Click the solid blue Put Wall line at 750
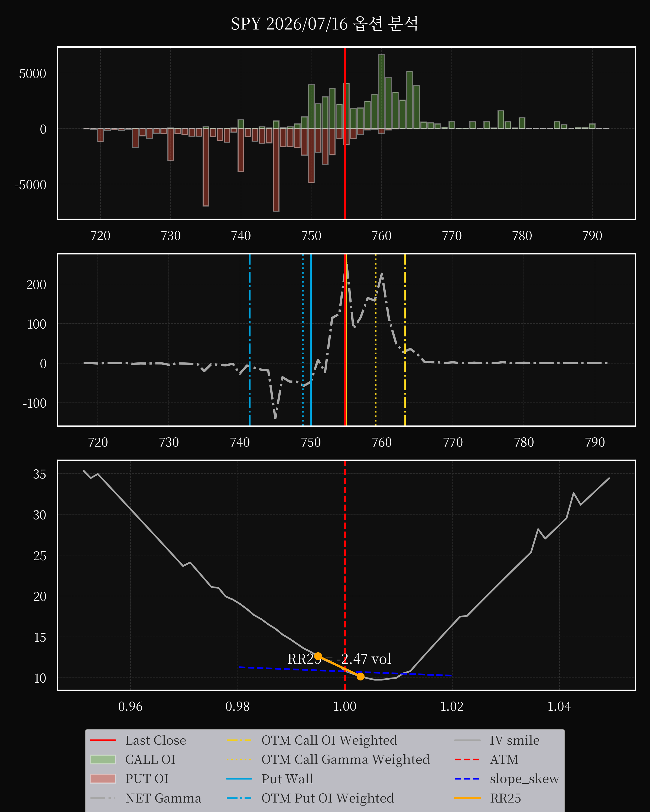This screenshot has width=650, height=812. pos(311,340)
